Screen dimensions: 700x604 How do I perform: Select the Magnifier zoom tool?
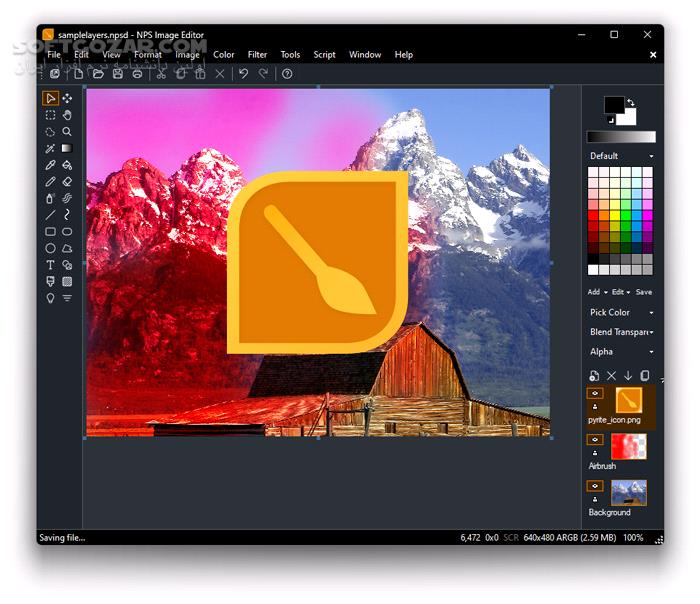tap(67, 131)
